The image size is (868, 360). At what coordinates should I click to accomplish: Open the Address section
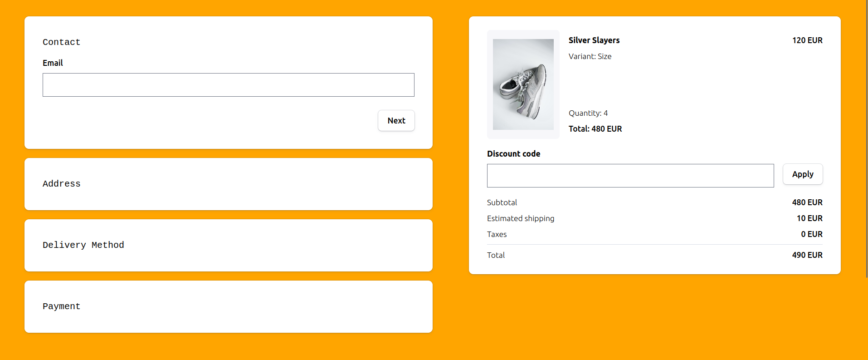coord(61,184)
